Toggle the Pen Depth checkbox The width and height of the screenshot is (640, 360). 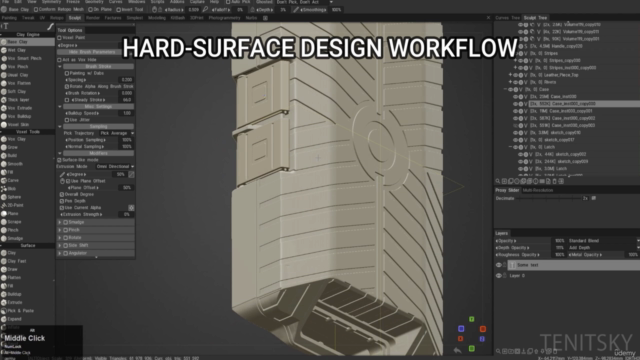62,201
